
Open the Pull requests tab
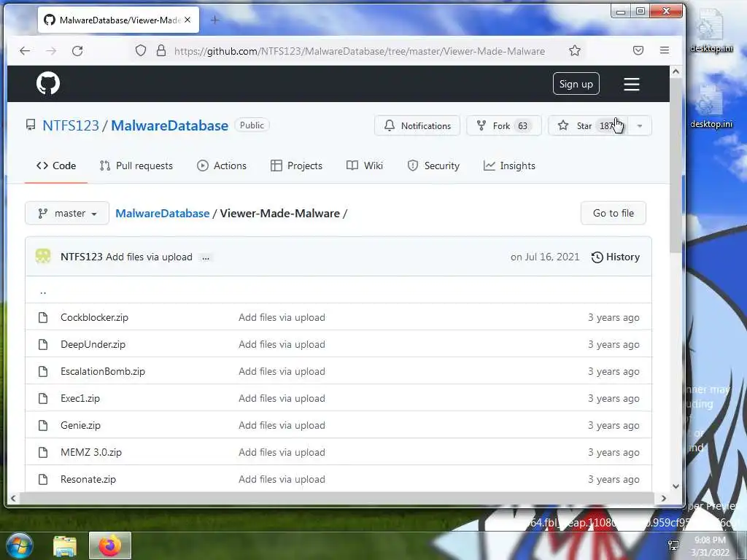[x=136, y=166]
